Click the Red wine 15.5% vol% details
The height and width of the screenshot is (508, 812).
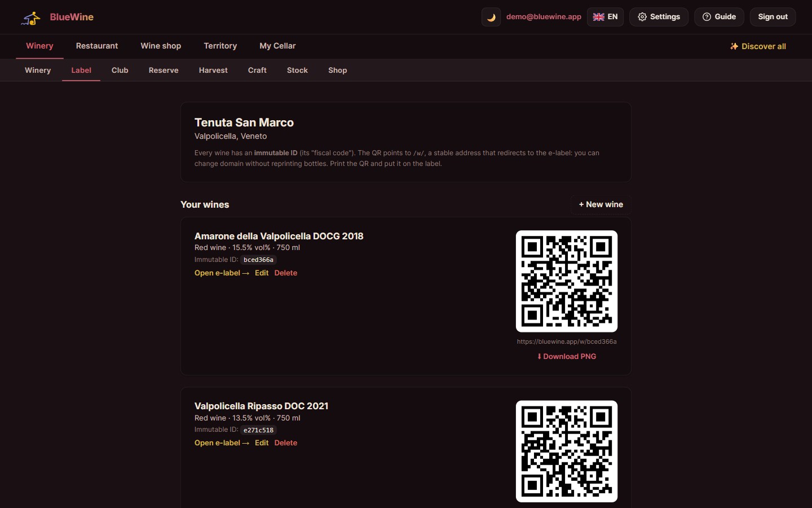click(x=247, y=248)
